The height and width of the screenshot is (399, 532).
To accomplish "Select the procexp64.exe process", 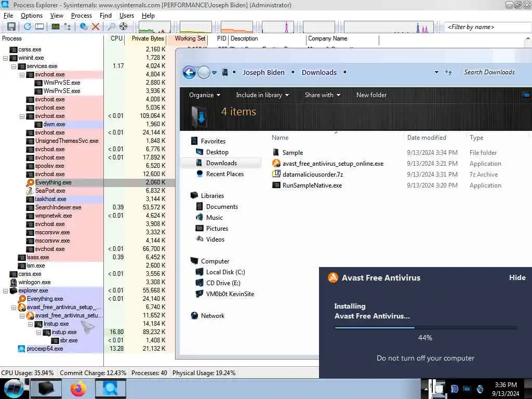I will [45, 349].
